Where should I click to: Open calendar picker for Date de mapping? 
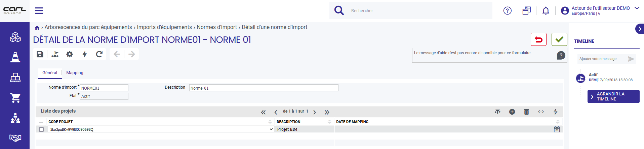(x=557, y=129)
